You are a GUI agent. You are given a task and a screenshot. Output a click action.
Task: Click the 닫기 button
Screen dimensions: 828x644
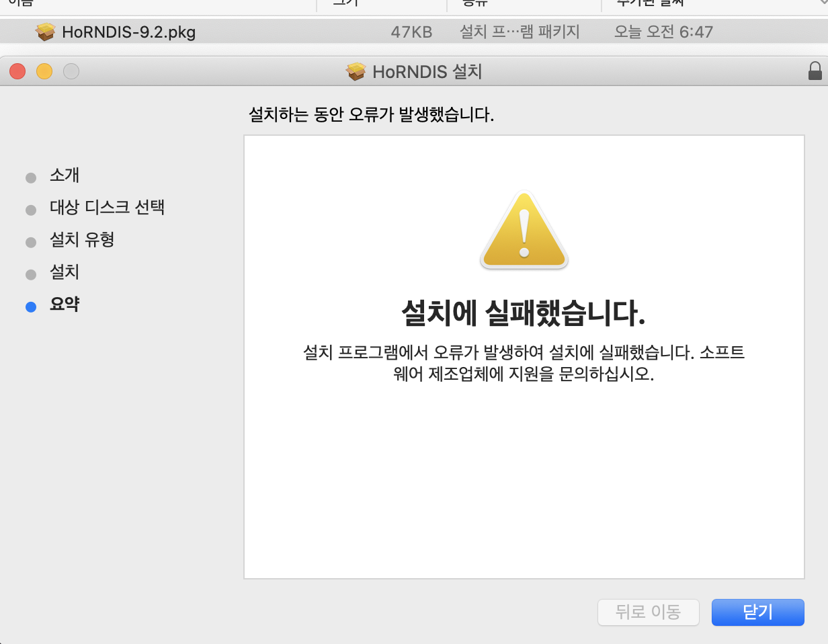pos(757,612)
